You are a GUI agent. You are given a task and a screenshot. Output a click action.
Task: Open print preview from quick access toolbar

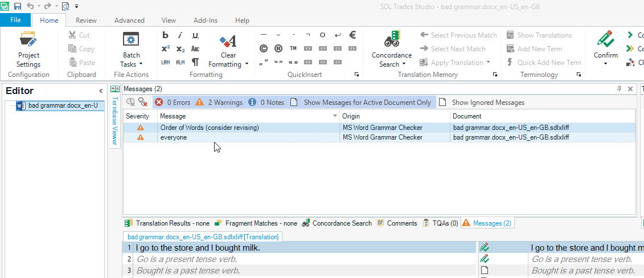click(x=65, y=6)
